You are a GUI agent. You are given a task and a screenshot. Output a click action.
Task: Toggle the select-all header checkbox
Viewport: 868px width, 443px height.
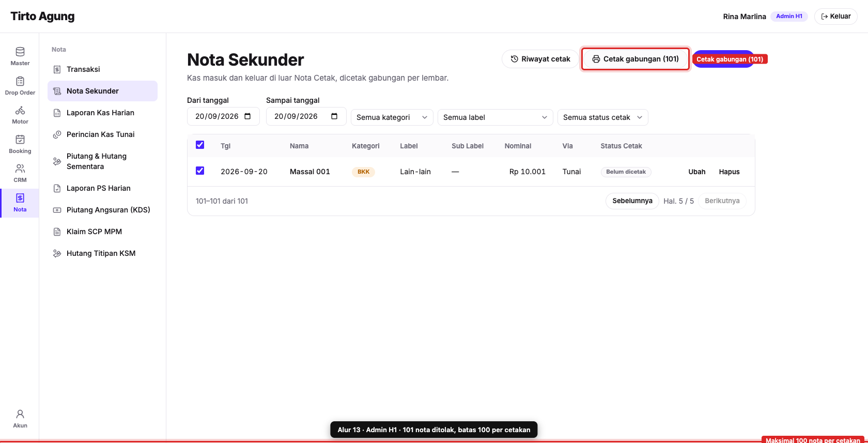(x=200, y=145)
